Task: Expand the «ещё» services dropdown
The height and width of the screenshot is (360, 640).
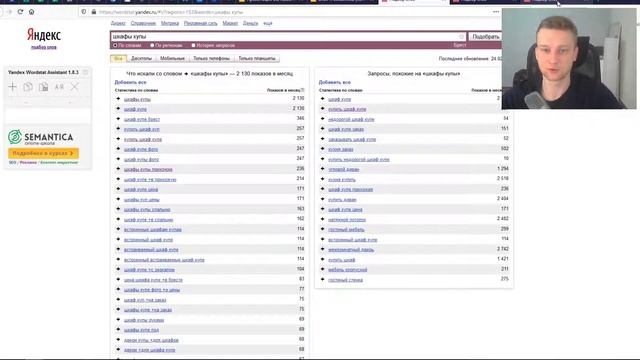Action: [268, 24]
